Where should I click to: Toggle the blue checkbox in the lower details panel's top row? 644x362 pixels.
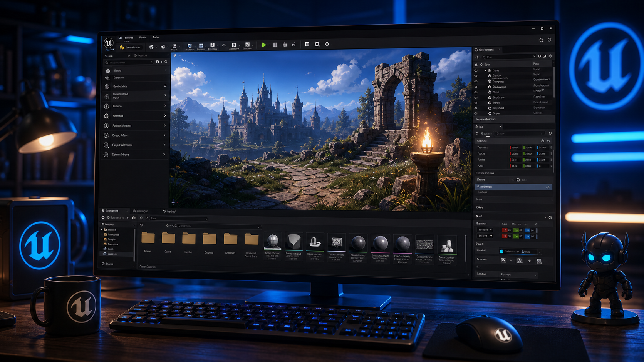coord(527,230)
